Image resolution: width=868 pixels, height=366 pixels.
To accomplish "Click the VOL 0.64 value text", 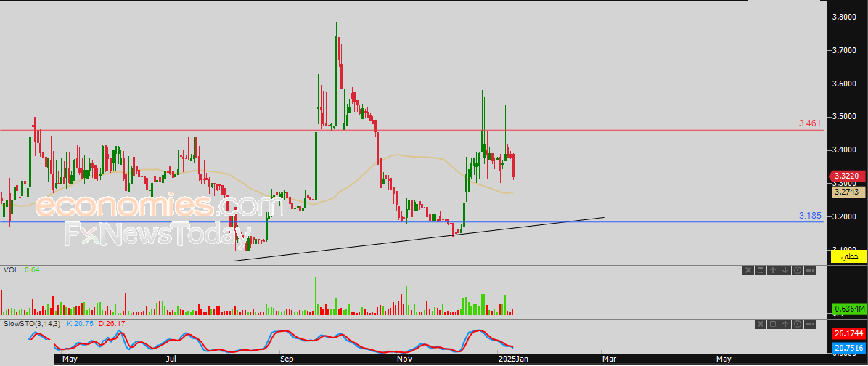I will pyautogui.click(x=33, y=270).
